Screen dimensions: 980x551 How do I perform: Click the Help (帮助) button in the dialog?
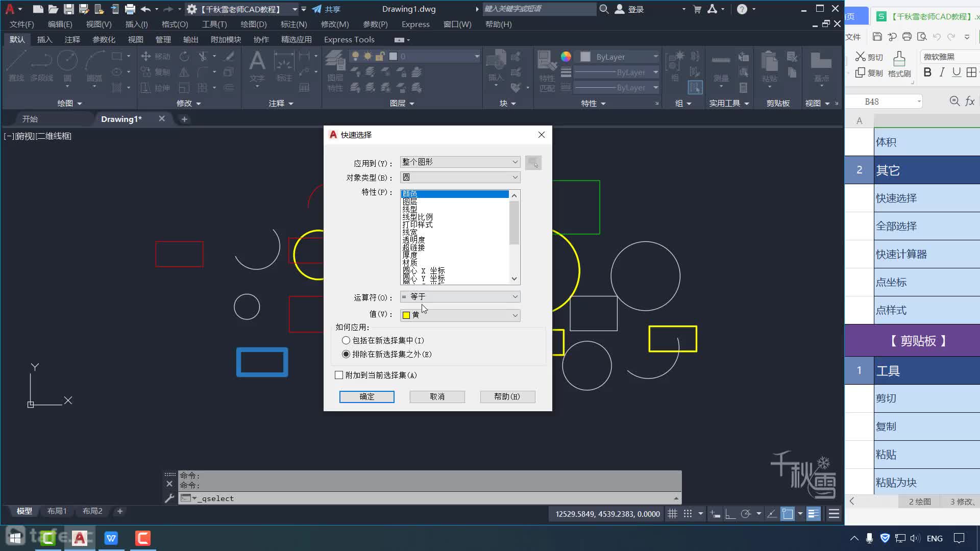tap(507, 397)
